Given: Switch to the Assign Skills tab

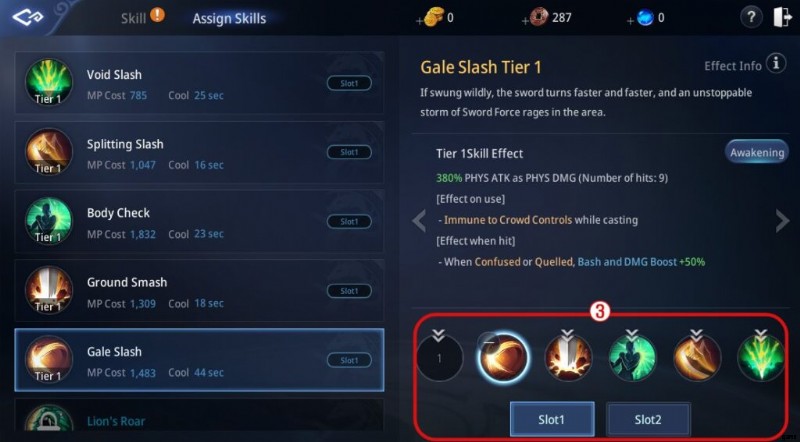Looking at the screenshot, I should tap(229, 19).
